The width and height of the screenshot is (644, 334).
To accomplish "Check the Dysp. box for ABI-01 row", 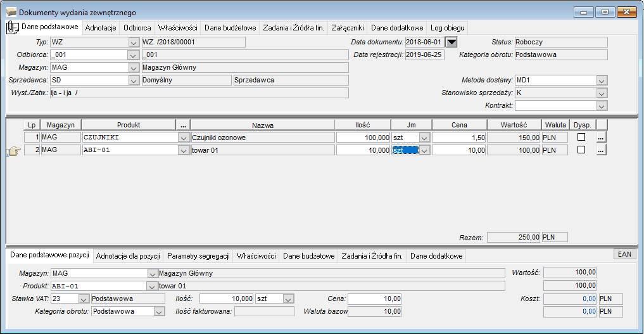I will [581, 150].
